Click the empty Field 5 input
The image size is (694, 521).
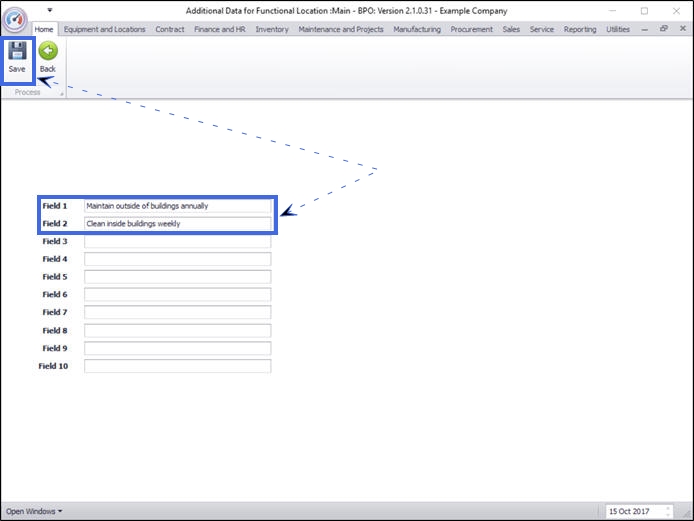(x=177, y=277)
